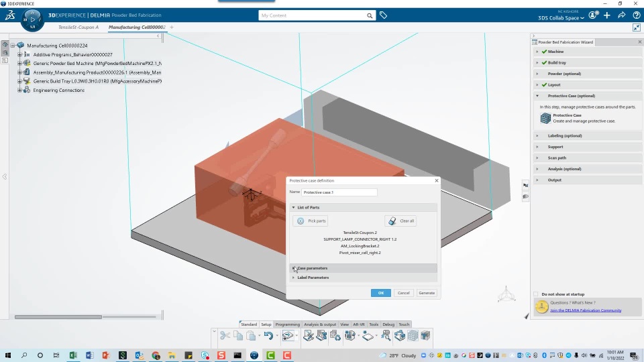Switch to the Tools toolbar tab
This screenshot has height=362, width=644.
click(374, 324)
